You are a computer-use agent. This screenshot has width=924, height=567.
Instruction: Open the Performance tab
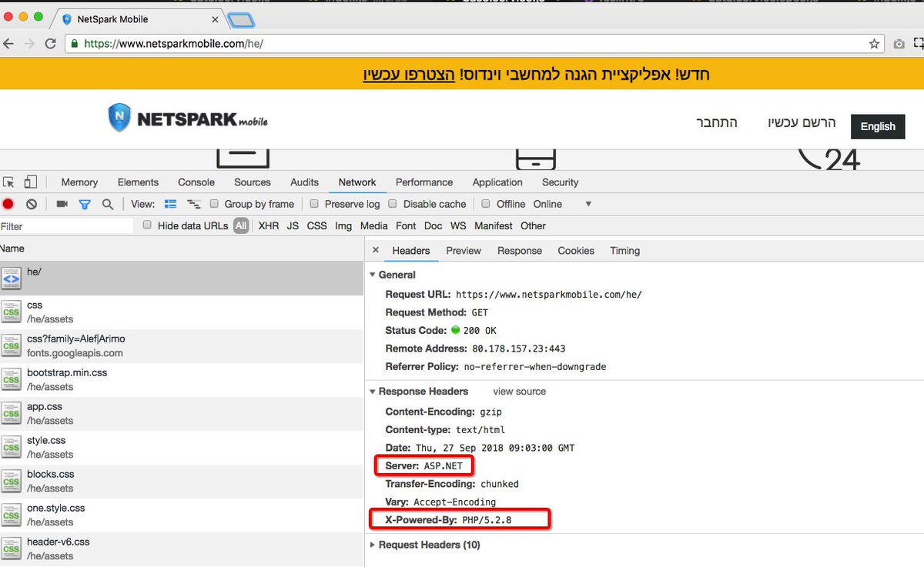point(424,182)
